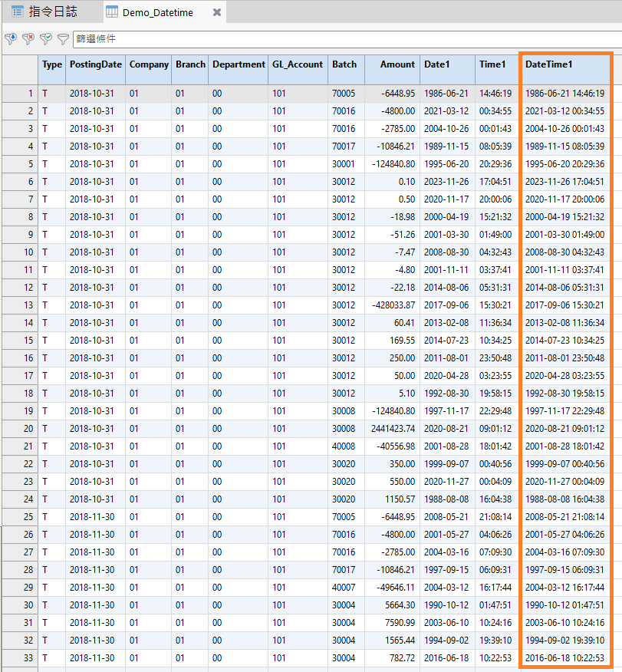Click the plain funnel filter icon
622x672 pixels.
(x=63, y=38)
